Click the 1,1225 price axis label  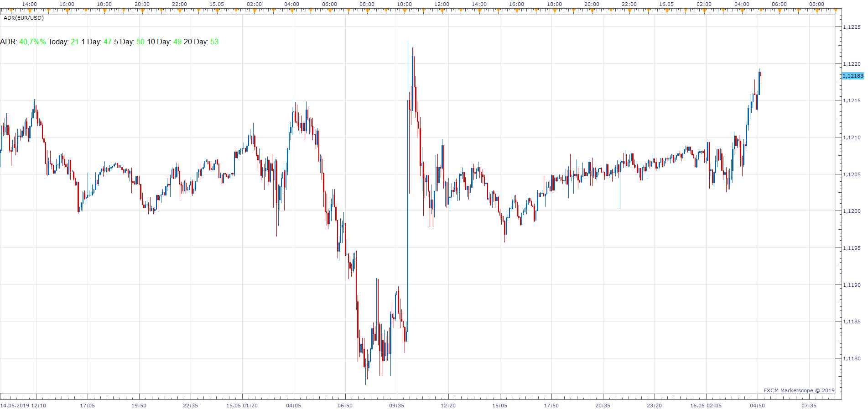tap(852, 27)
